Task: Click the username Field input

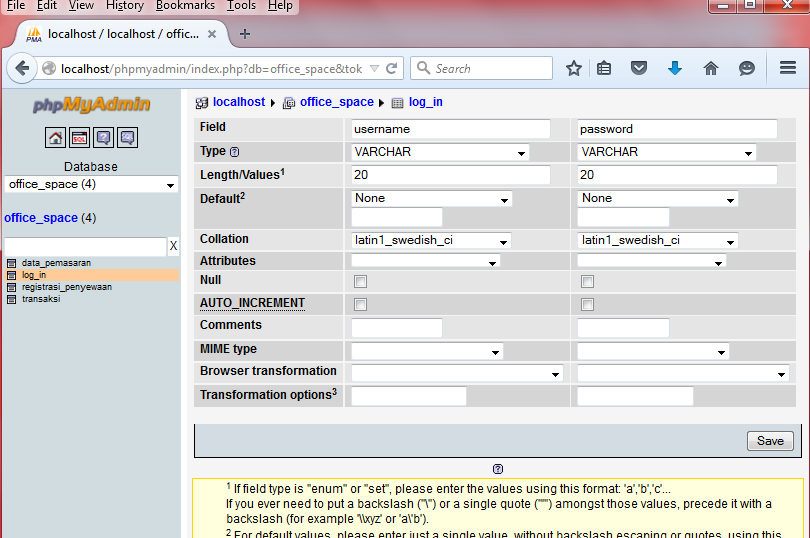Action: tap(450, 129)
